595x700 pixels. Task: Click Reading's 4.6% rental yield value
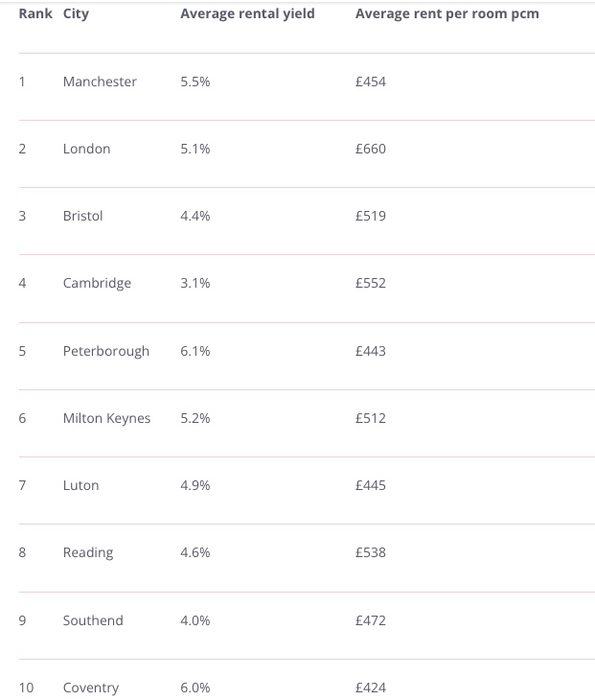(195, 552)
